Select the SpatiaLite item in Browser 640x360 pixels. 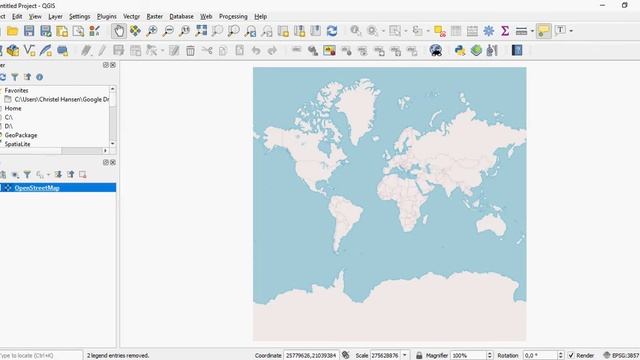[18, 144]
